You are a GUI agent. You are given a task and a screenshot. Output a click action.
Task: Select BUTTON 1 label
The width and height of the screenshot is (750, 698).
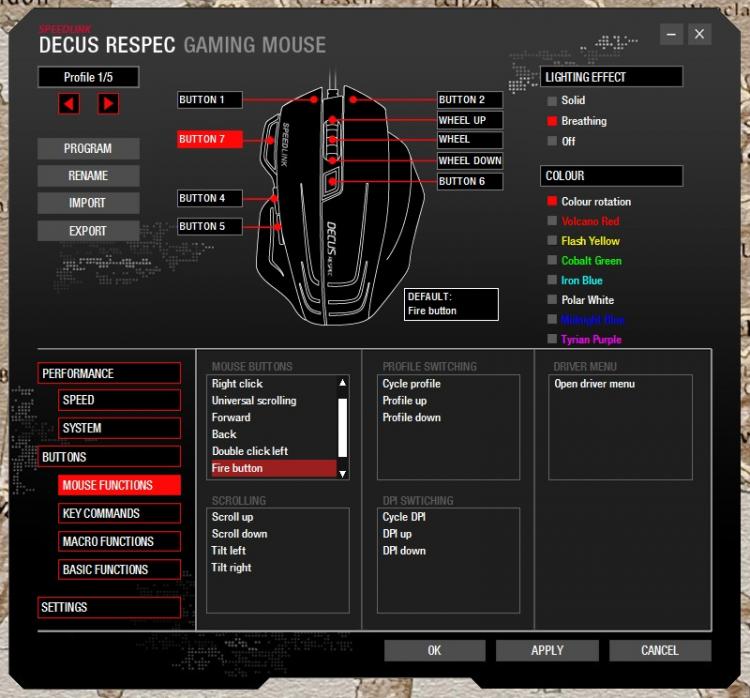[210, 100]
